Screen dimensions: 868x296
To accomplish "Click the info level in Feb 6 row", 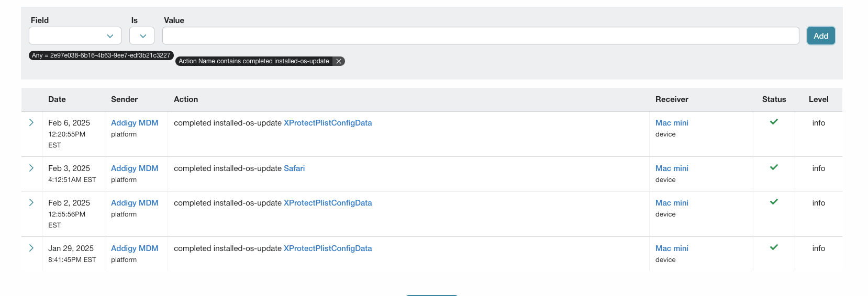I will (x=818, y=123).
